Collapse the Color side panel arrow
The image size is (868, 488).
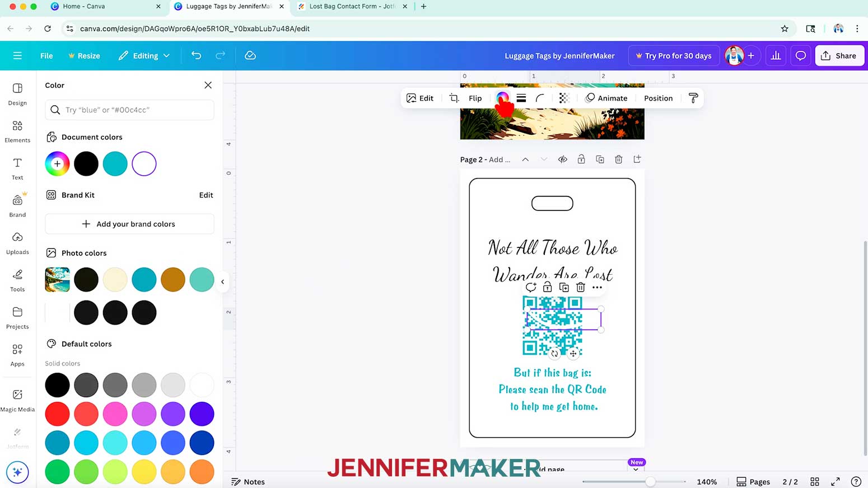click(222, 281)
